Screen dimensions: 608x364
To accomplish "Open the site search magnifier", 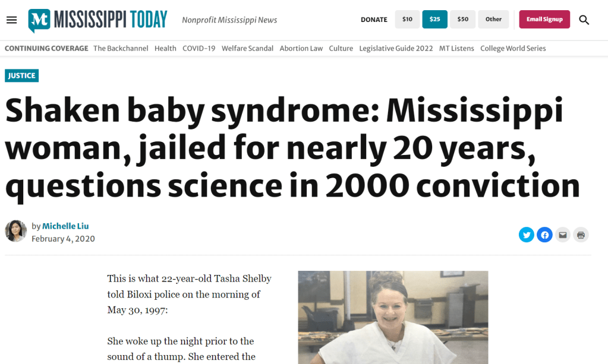I will tap(584, 20).
